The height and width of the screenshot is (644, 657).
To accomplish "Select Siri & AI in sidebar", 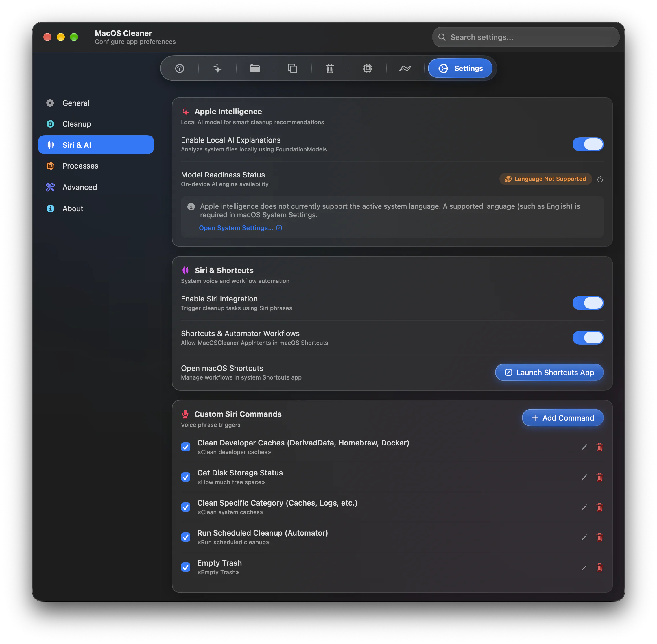I will click(x=96, y=145).
